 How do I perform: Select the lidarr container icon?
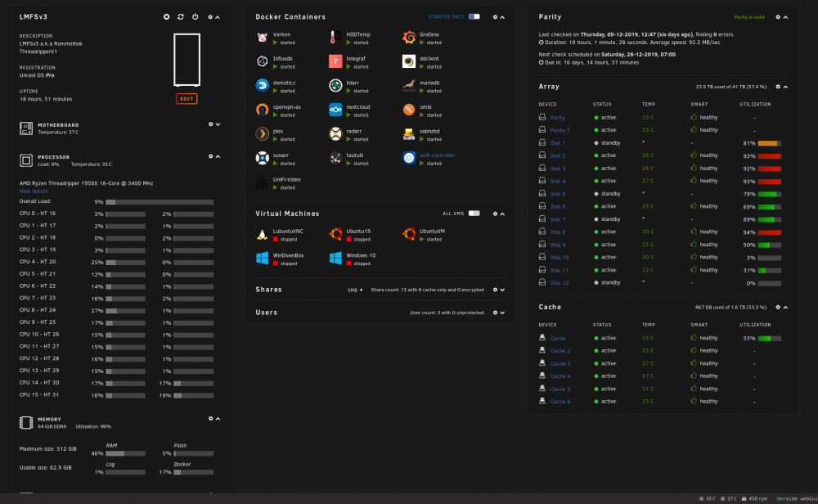coord(335,86)
